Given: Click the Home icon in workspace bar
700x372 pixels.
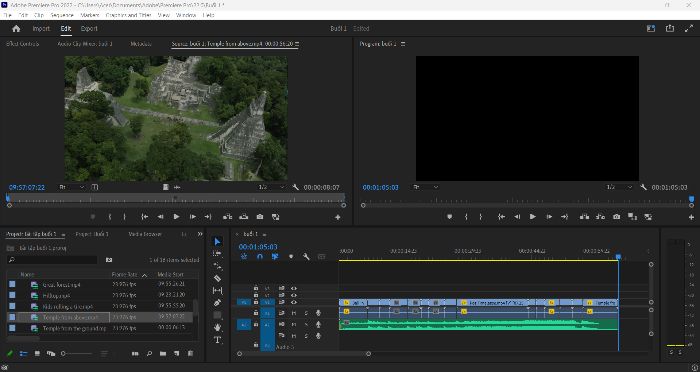Looking at the screenshot, I should coord(16,29).
